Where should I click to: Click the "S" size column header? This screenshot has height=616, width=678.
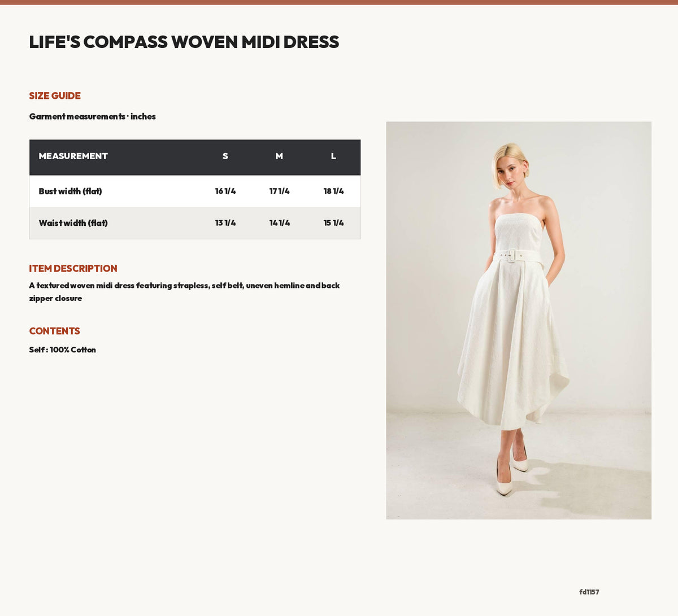click(225, 156)
